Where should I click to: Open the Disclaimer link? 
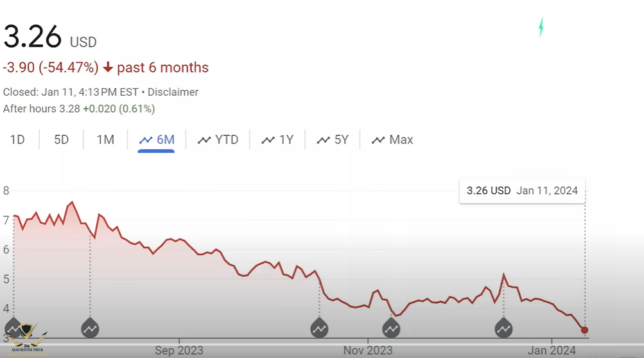tap(173, 92)
